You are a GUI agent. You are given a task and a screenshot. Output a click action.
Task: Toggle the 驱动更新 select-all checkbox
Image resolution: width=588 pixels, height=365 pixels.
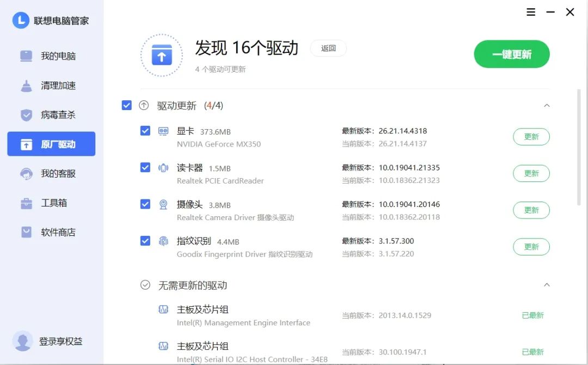[127, 105]
